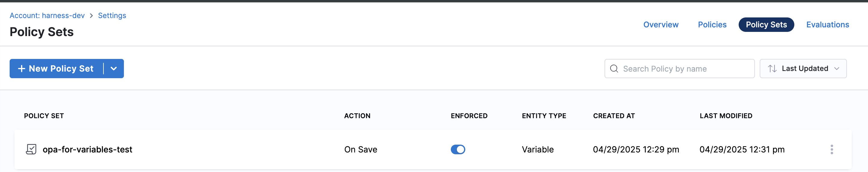This screenshot has width=868, height=172.
Task: Toggle Enforced switch for opa-for-variables-test
Action: point(457,149)
